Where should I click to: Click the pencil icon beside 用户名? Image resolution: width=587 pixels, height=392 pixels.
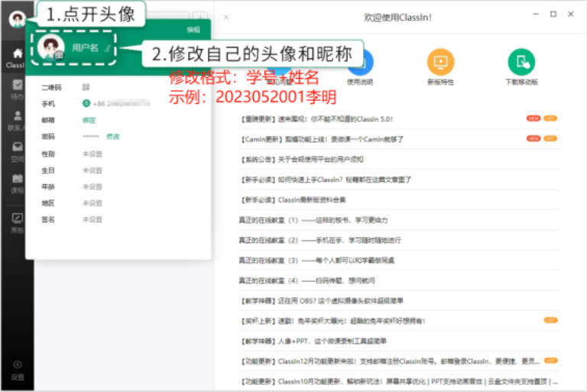click(x=108, y=47)
